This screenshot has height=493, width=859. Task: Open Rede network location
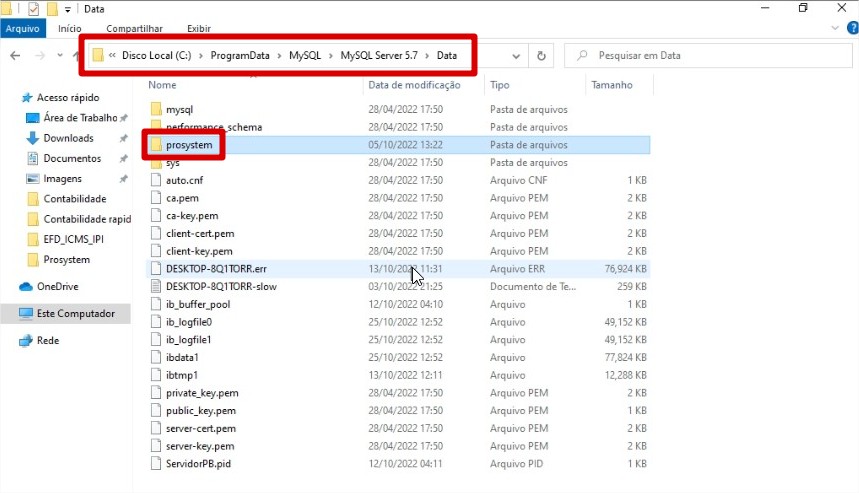(47, 340)
